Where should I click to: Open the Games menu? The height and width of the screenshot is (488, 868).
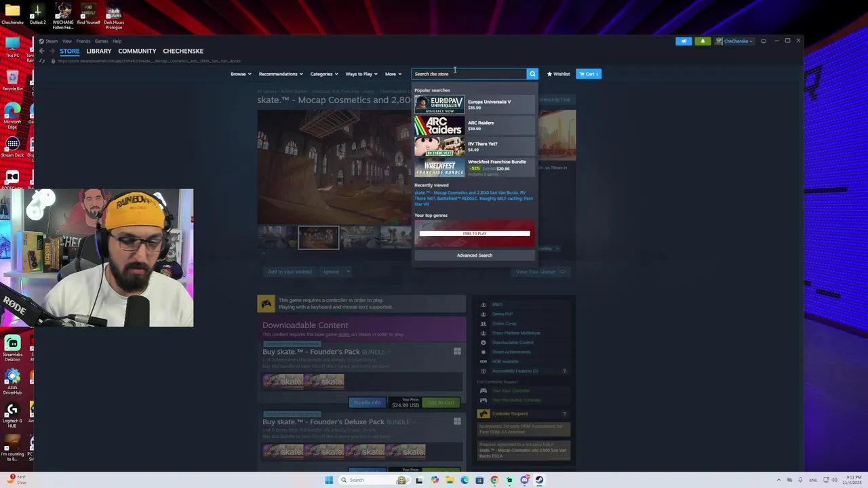coord(101,41)
